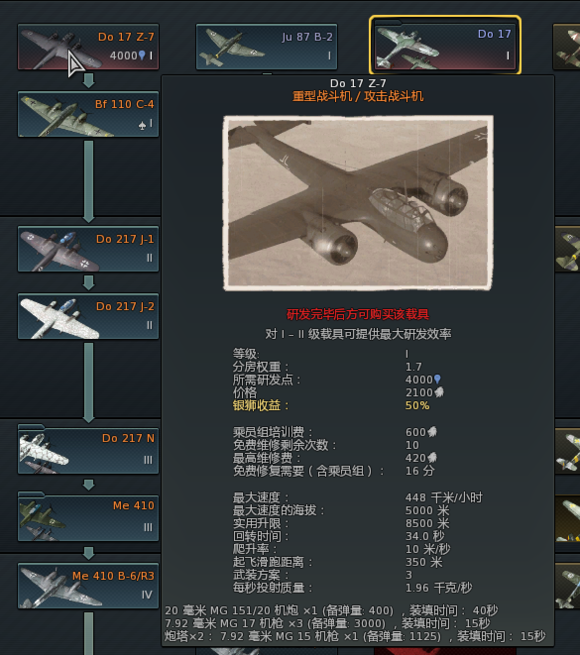Image resolution: width=580 pixels, height=655 pixels.
Task: Click the Do 17 Z-7 title in tooltip
Action: [x=358, y=83]
